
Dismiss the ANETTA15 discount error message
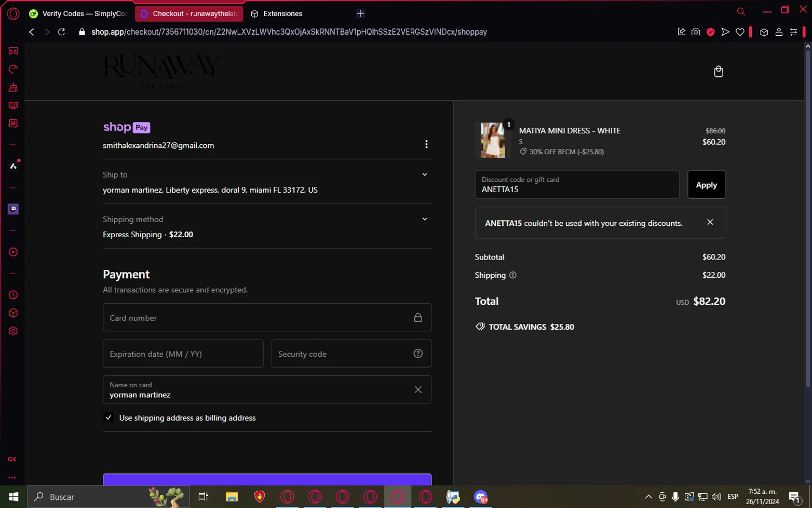pyautogui.click(x=710, y=222)
